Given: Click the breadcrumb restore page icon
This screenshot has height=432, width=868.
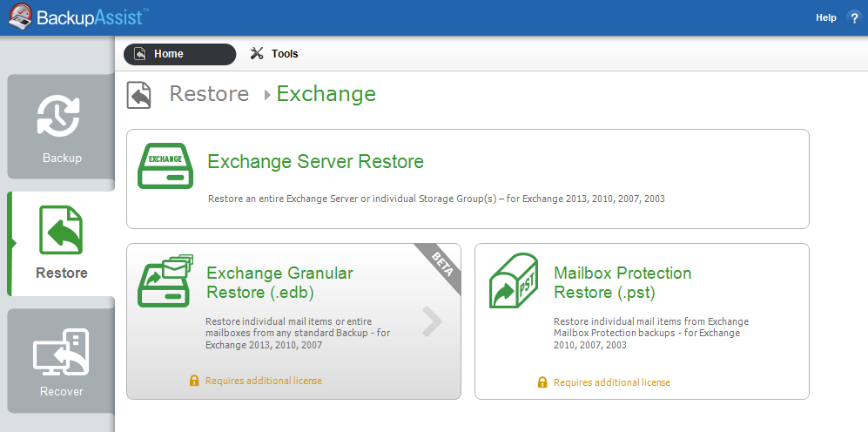Looking at the screenshot, I should [138, 95].
